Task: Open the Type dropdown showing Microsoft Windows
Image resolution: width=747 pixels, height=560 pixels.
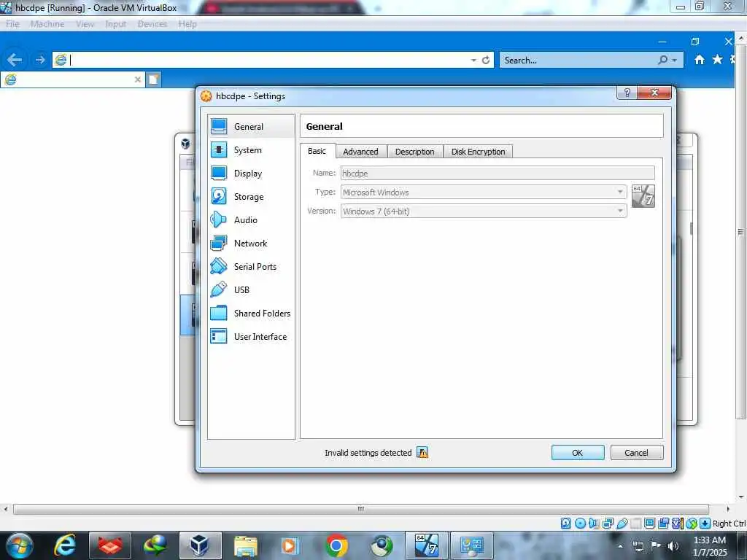Action: [x=484, y=192]
